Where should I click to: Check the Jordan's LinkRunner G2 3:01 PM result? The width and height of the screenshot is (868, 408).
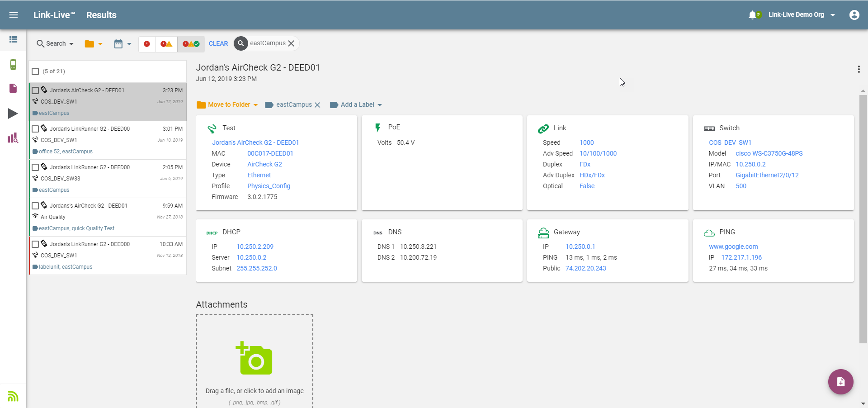pos(35,129)
